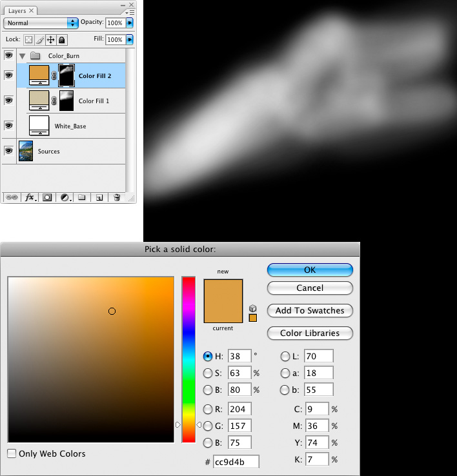Open the Opacity slider arrow
The image size is (457, 476).
[x=130, y=23]
